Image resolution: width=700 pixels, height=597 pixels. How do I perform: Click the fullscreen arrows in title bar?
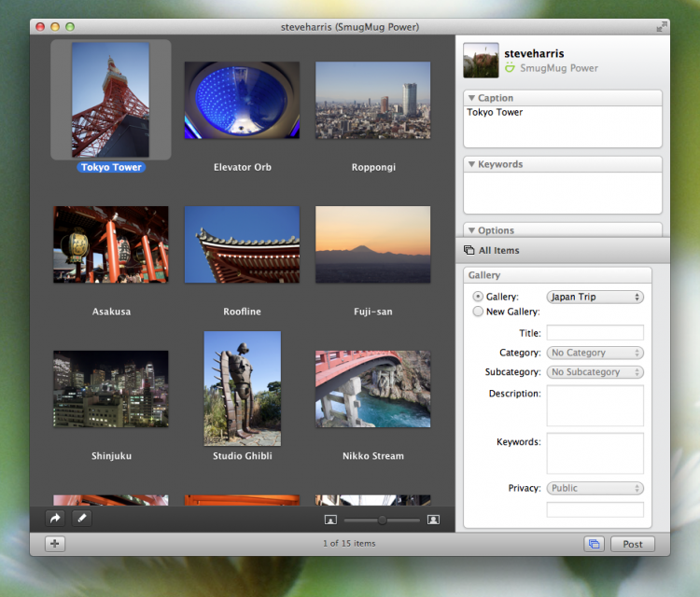pyautogui.click(x=661, y=27)
